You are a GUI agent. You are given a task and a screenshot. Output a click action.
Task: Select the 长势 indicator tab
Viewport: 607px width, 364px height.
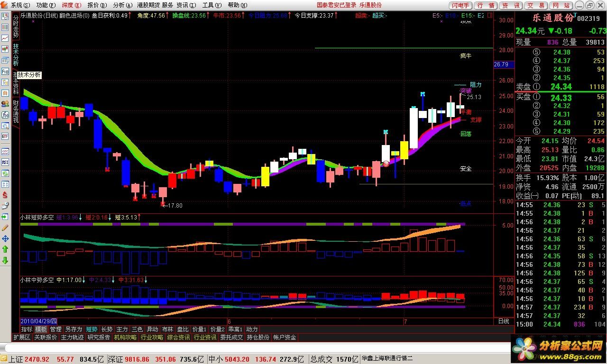tap(107, 329)
